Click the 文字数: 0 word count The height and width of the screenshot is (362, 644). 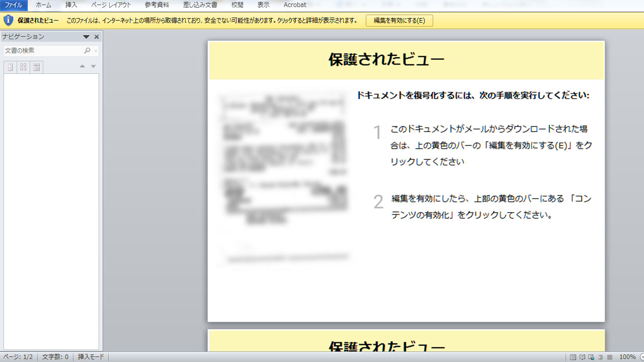[55, 357]
